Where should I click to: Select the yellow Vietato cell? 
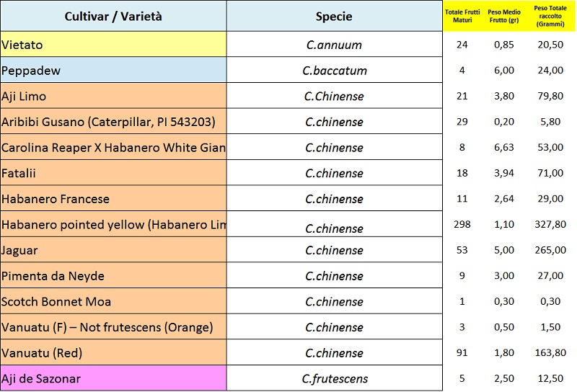coord(113,45)
